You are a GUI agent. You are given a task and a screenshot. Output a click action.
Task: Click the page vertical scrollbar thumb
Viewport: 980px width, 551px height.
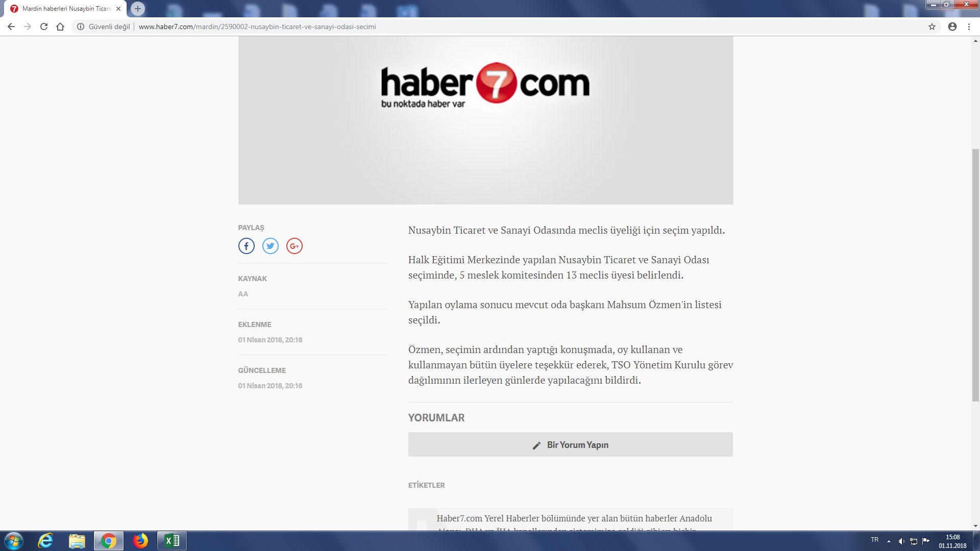click(975, 274)
